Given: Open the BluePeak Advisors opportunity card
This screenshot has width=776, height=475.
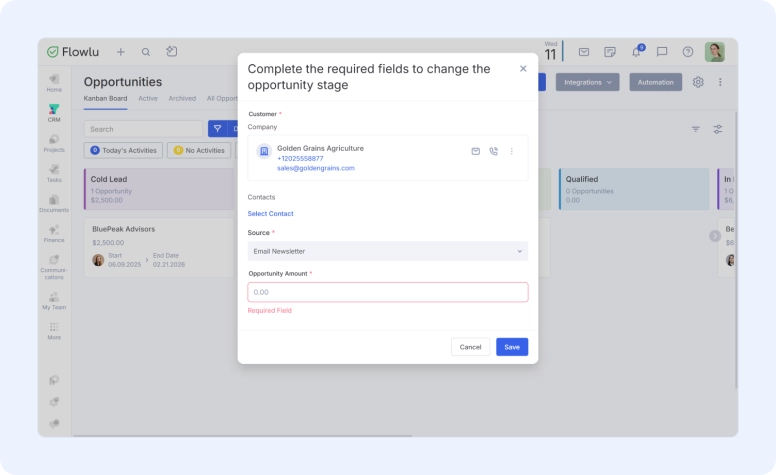Looking at the screenshot, I should (x=159, y=247).
